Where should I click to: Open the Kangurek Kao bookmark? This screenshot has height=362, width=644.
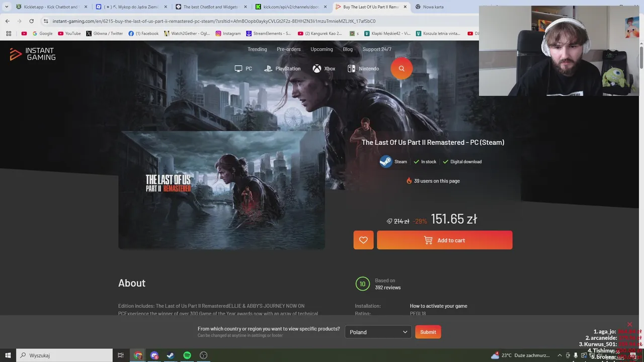click(319, 34)
